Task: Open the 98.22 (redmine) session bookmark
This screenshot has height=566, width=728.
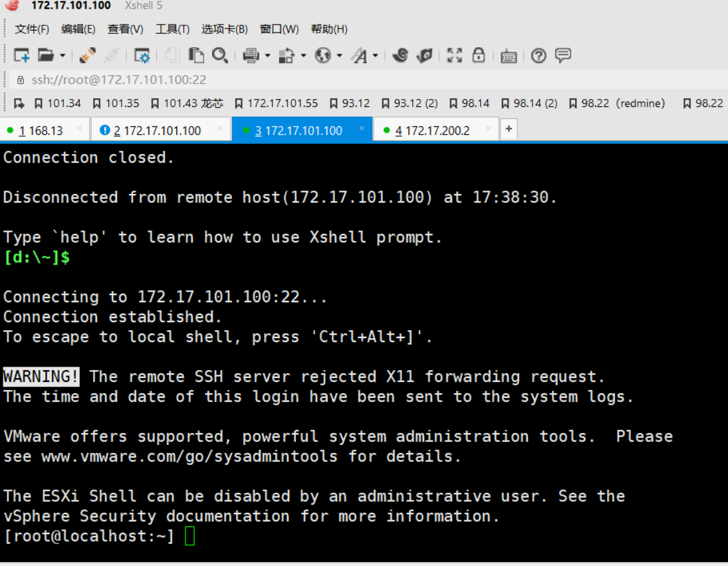Action: point(617,104)
